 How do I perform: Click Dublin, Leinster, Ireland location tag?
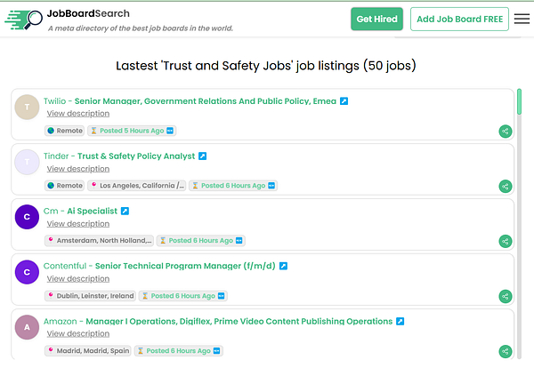(90, 296)
